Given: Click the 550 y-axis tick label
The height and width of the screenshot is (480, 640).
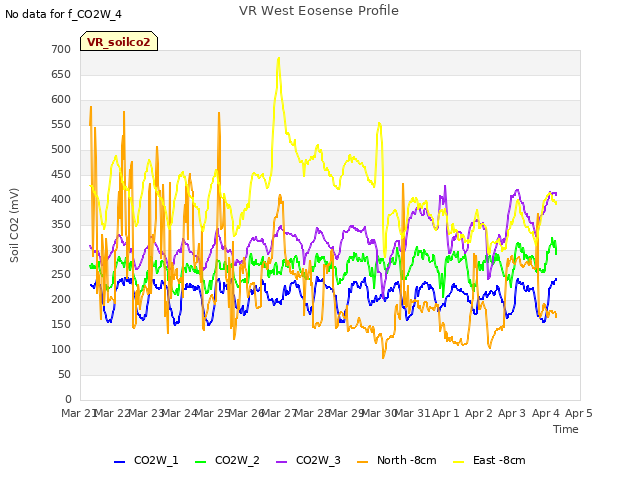Looking at the screenshot, I should pos(61,124).
